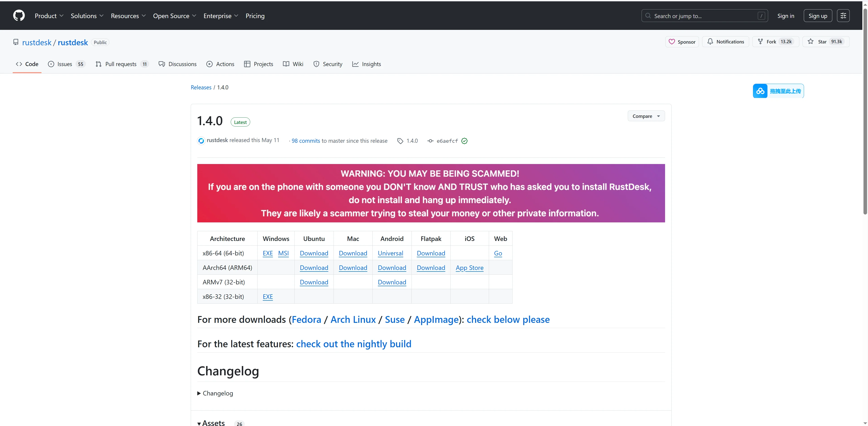This screenshot has height=426, width=868.
Task: Click the scrollbar down arrow
Action: (865, 423)
